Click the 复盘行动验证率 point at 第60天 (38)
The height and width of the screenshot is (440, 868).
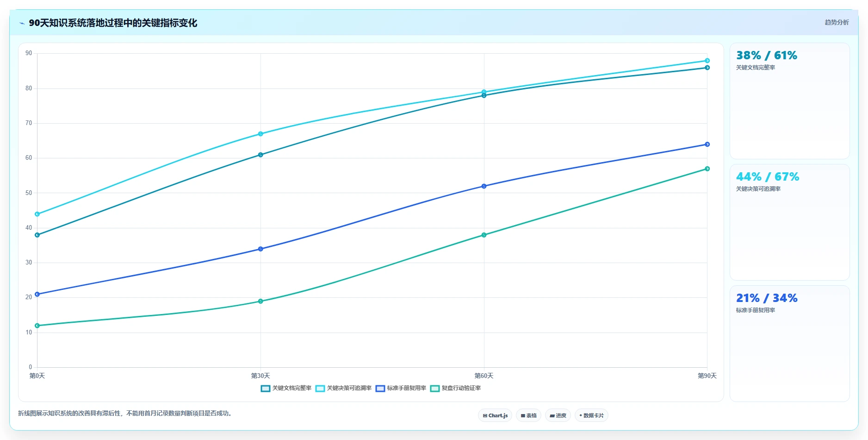tap(484, 235)
